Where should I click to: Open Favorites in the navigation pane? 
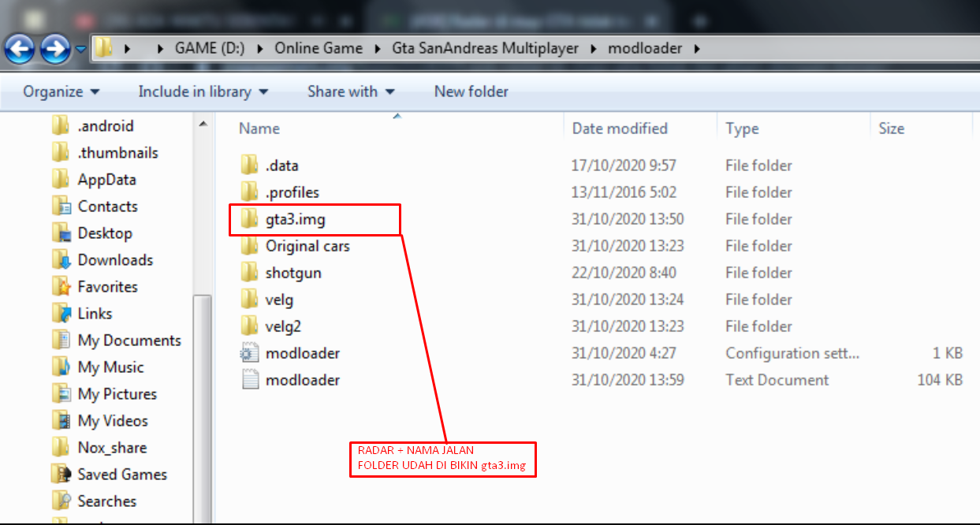tap(108, 287)
